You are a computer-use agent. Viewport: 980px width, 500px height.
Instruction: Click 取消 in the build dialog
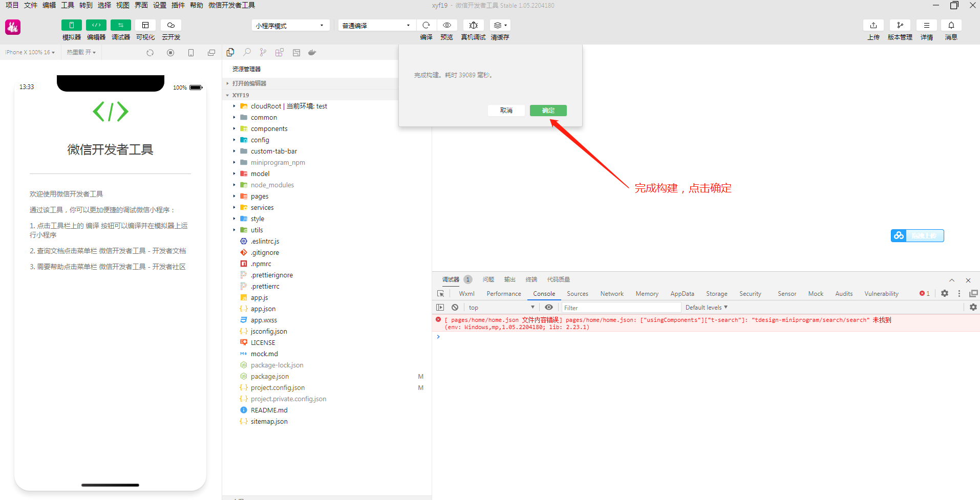point(506,111)
